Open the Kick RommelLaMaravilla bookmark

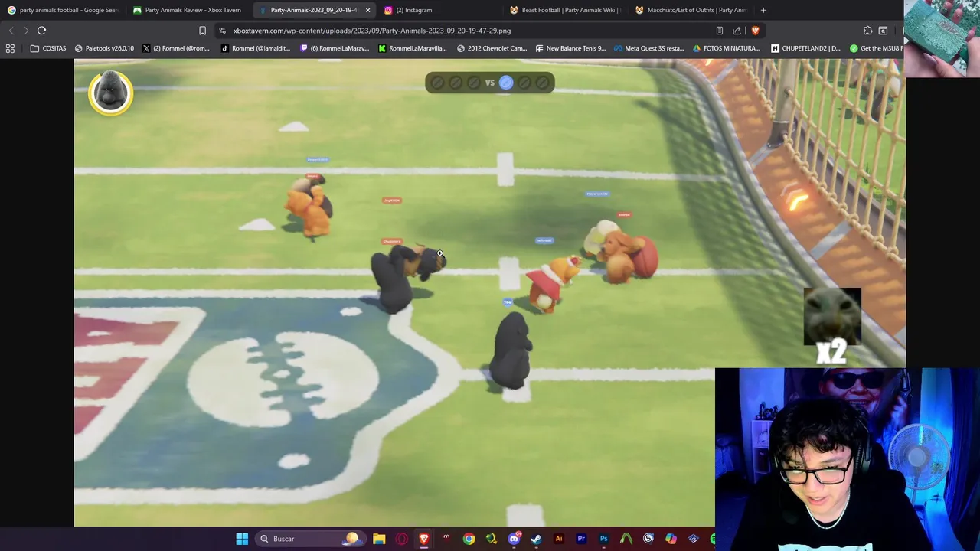(412, 48)
